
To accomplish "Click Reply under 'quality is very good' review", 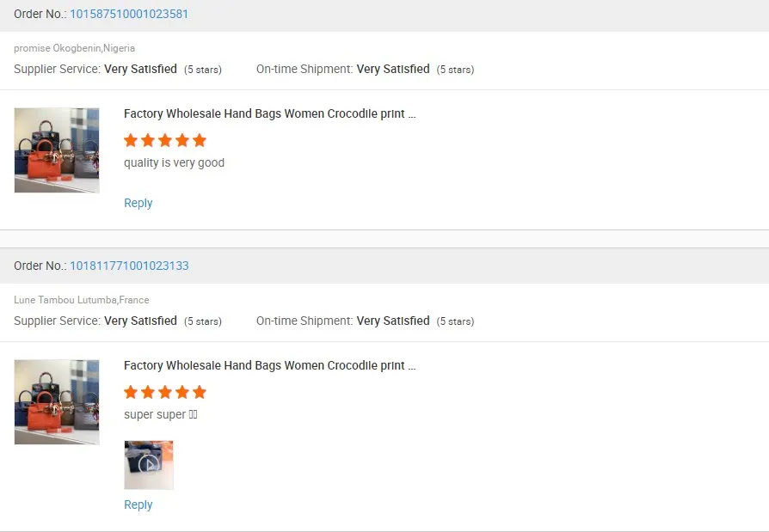I will coord(138,203).
